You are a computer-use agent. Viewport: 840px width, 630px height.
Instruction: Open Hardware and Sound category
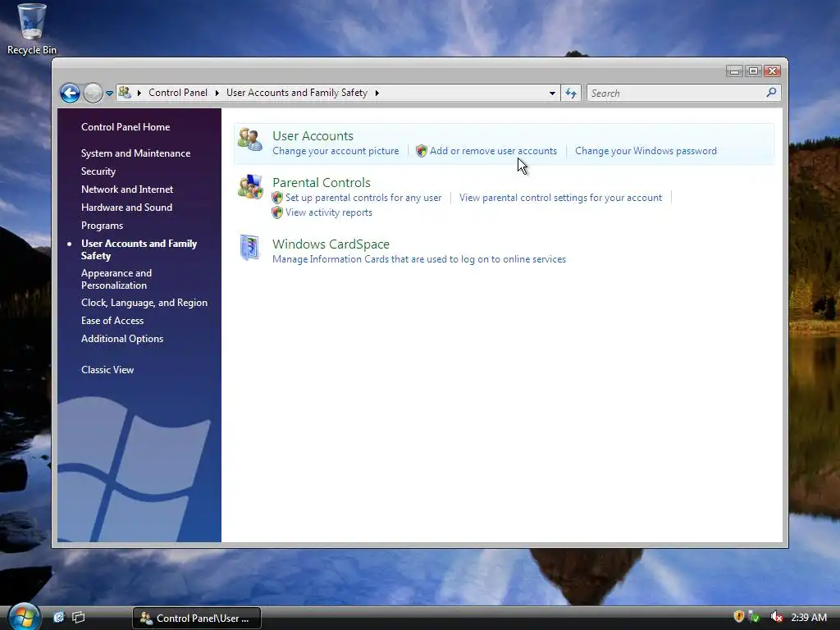click(126, 208)
